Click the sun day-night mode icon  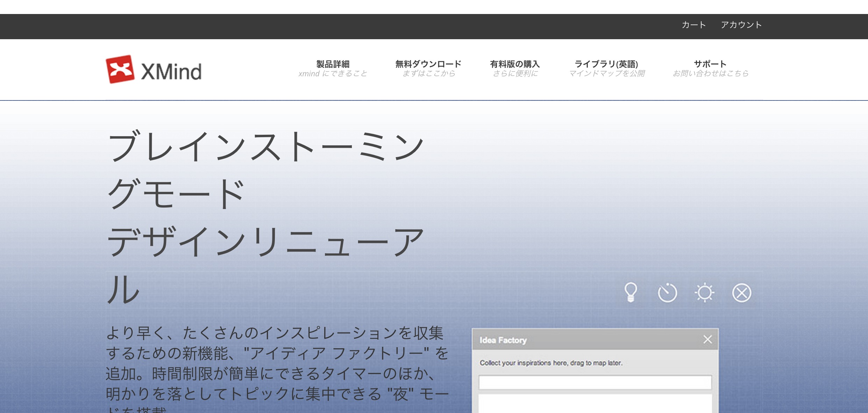pos(704,292)
